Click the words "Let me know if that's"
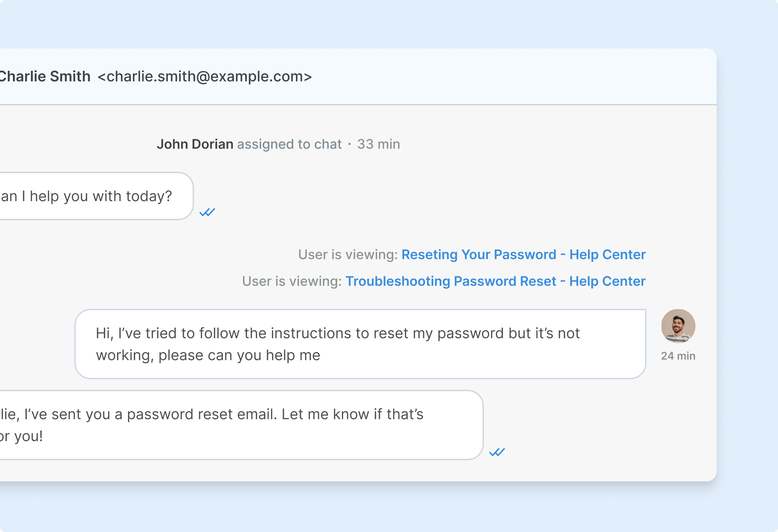This screenshot has width=778, height=532. pos(352,414)
